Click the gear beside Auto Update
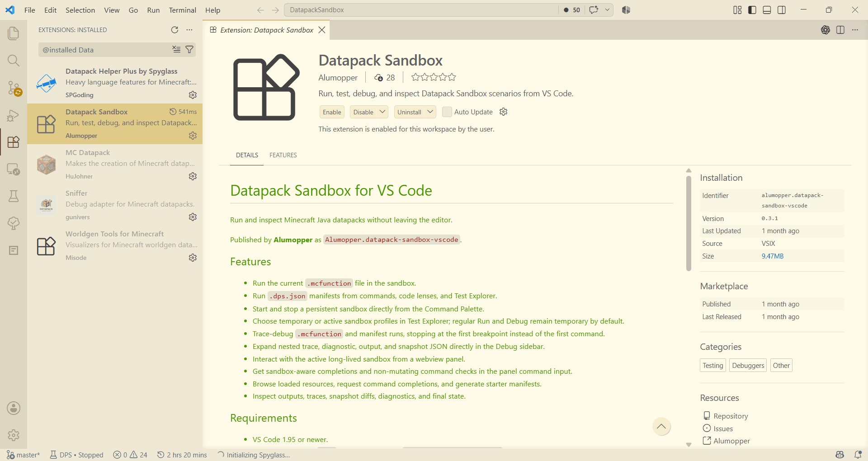This screenshot has width=868, height=461. click(x=504, y=112)
